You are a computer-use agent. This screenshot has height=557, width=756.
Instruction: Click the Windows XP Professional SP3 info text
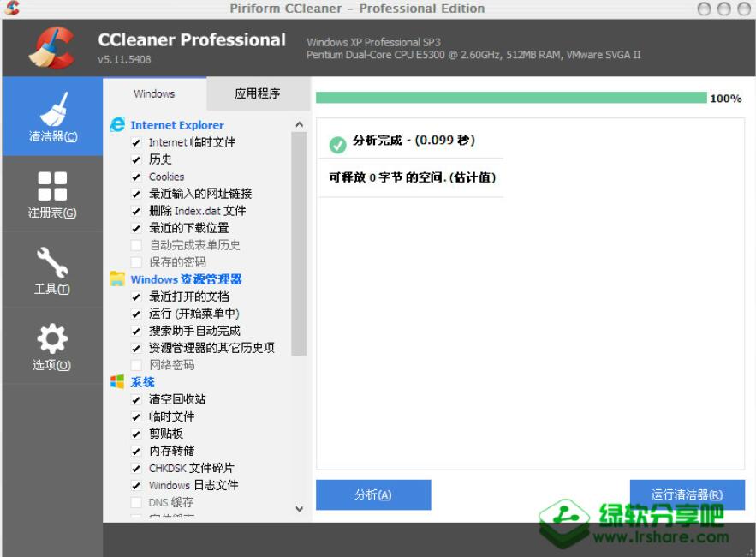click(x=373, y=43)
